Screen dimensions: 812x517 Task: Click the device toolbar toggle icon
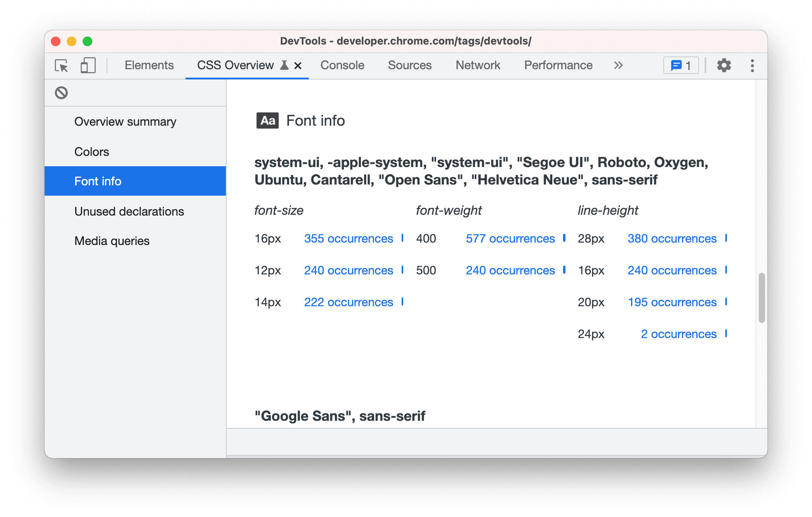[x=87, y=65]
